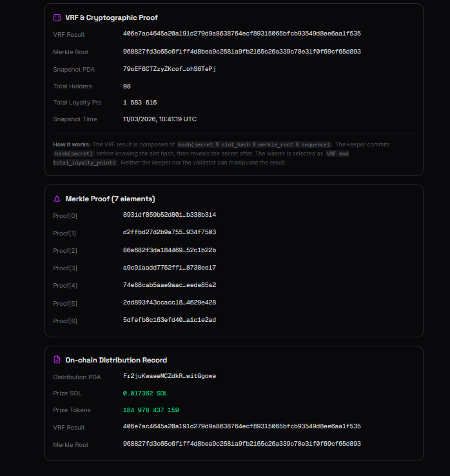
Task: Click the total_loyalty_points code snippet
Action: click(x=84, y=163)
